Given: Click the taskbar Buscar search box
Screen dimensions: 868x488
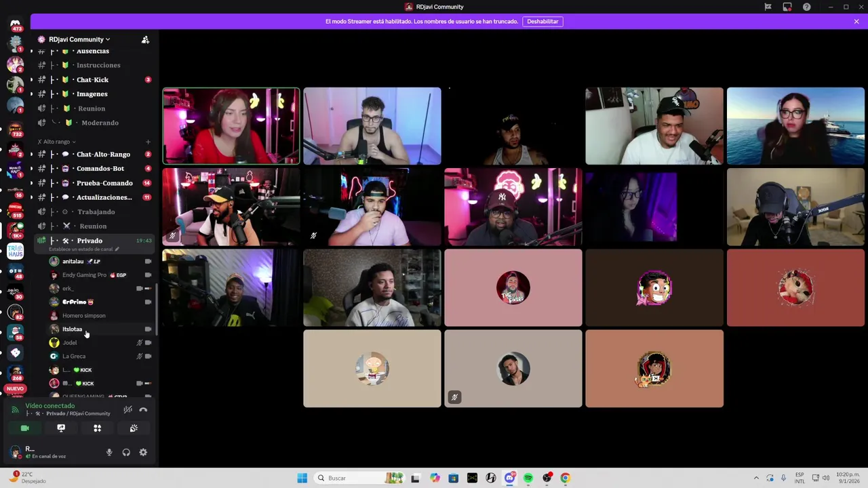Looking at the screenshot, I should 359,479.
